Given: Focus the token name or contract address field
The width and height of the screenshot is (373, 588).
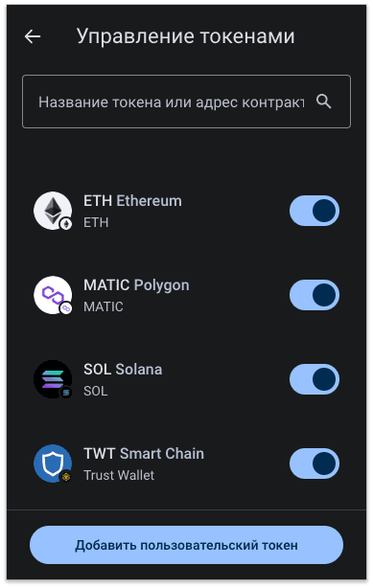Looking at the screenshot, I should (186, 102).
